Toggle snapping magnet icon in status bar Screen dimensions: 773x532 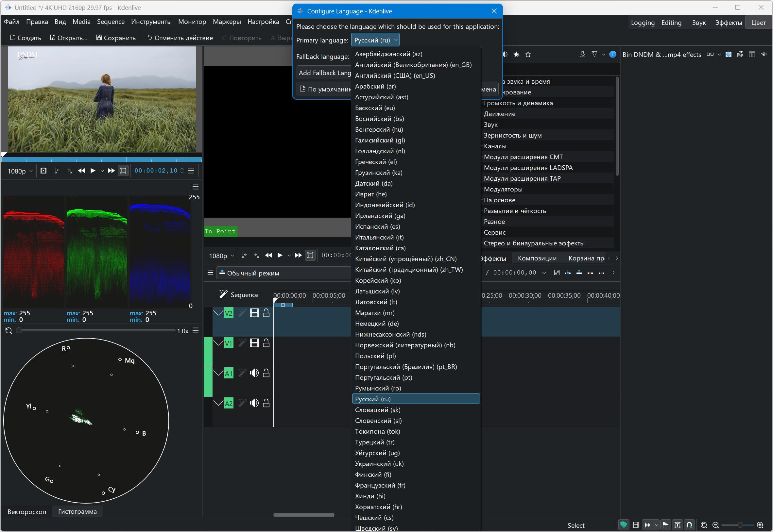689,525
